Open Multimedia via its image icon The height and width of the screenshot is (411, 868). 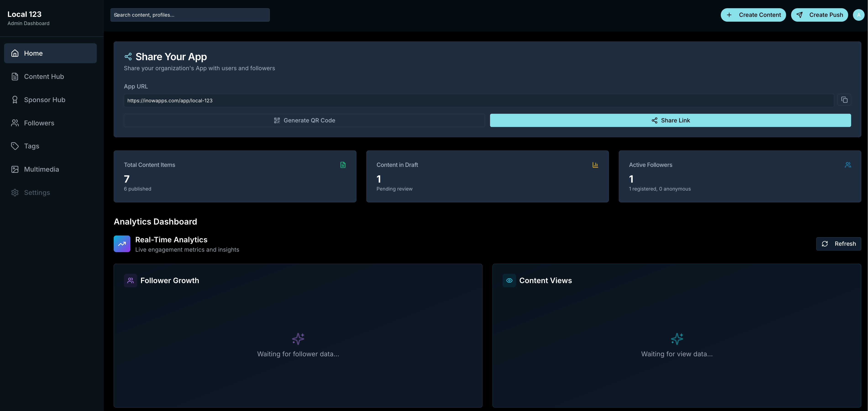[x=15, y=169]
